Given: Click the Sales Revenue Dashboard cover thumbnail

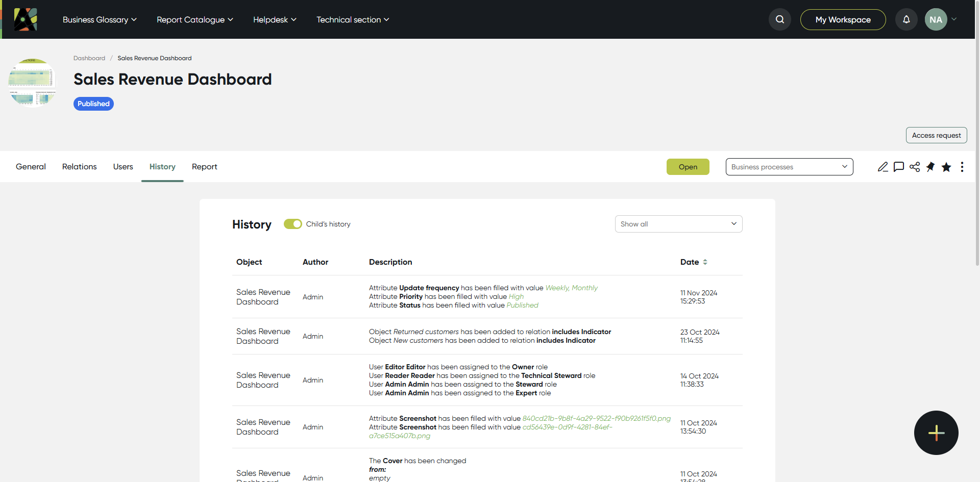Looking at the screenshot, I should coord(32,83).
